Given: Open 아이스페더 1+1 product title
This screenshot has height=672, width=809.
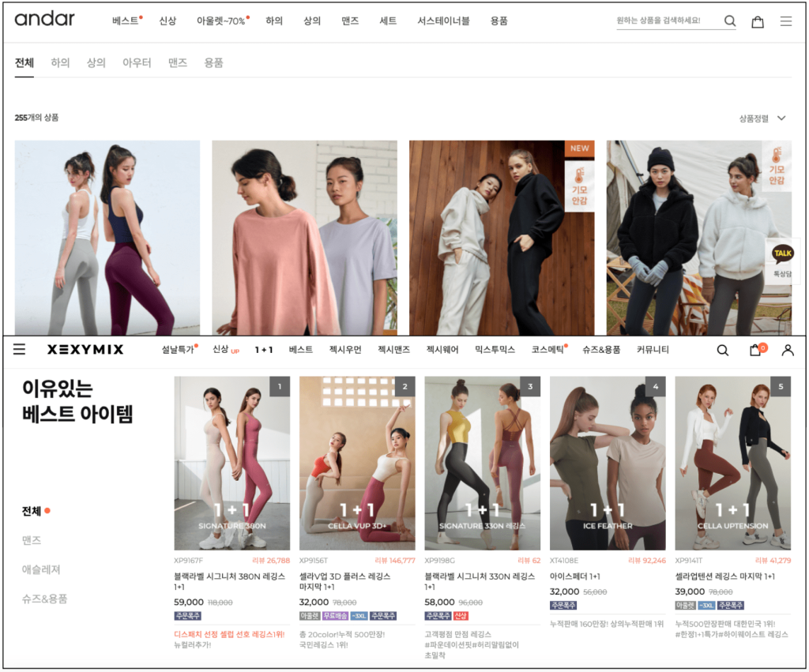Looking at the screenshot, I should (575, 576).
